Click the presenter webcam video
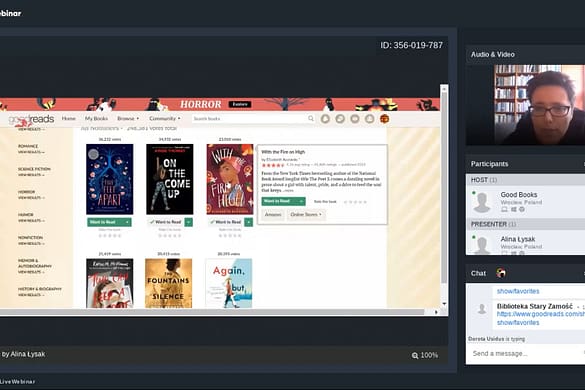 click(x=539, y=105)
